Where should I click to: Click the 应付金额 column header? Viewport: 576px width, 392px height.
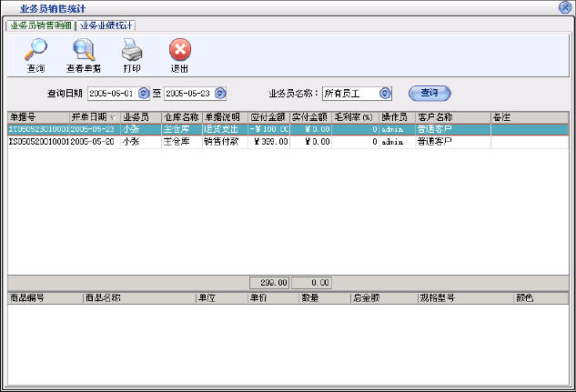click(x=268, y=117)
